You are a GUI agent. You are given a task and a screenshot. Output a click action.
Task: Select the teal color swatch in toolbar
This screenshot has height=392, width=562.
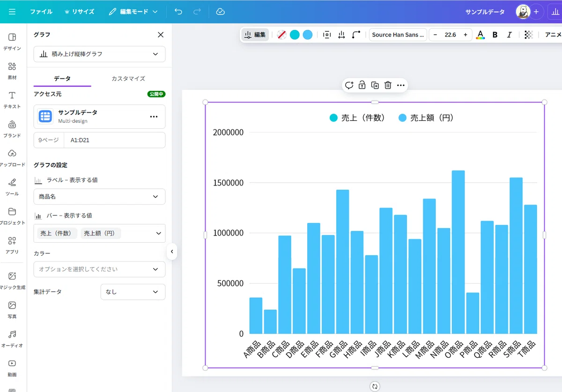click(x=295, y=35)
